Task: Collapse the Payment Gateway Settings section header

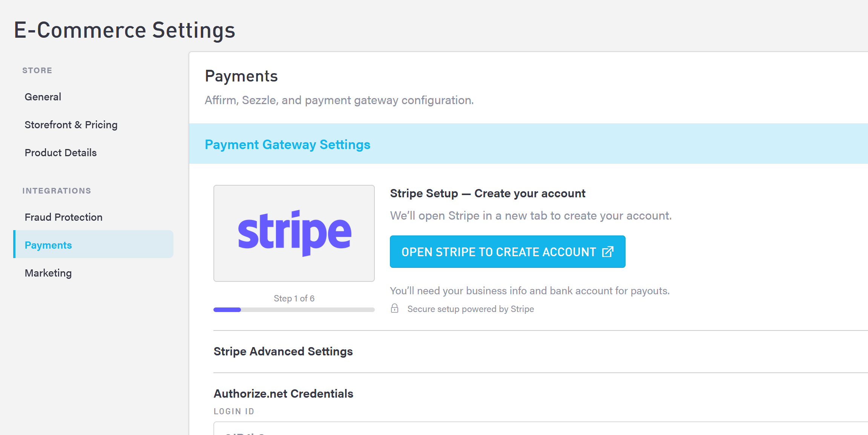Action: [x=287, y=144]
